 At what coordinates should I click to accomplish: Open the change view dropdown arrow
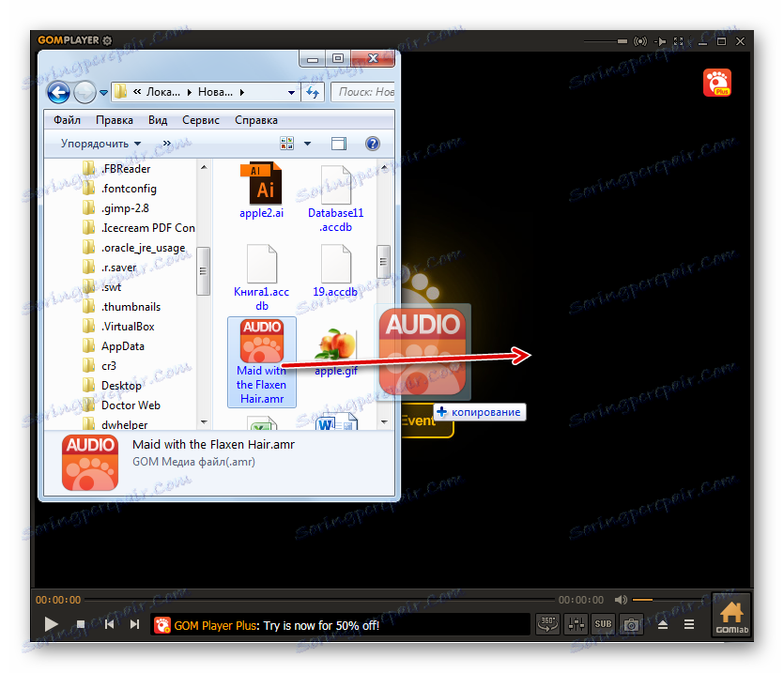(306, 143)
